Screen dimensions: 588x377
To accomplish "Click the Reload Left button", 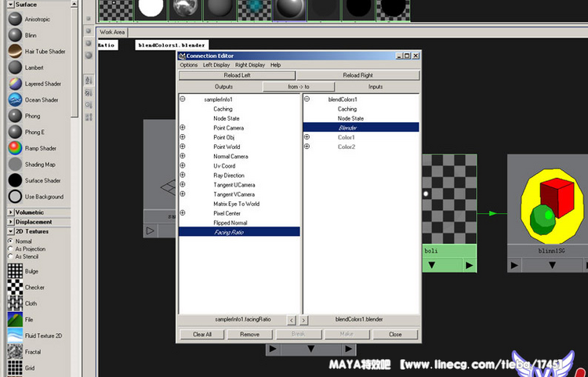I will [237, 75].
